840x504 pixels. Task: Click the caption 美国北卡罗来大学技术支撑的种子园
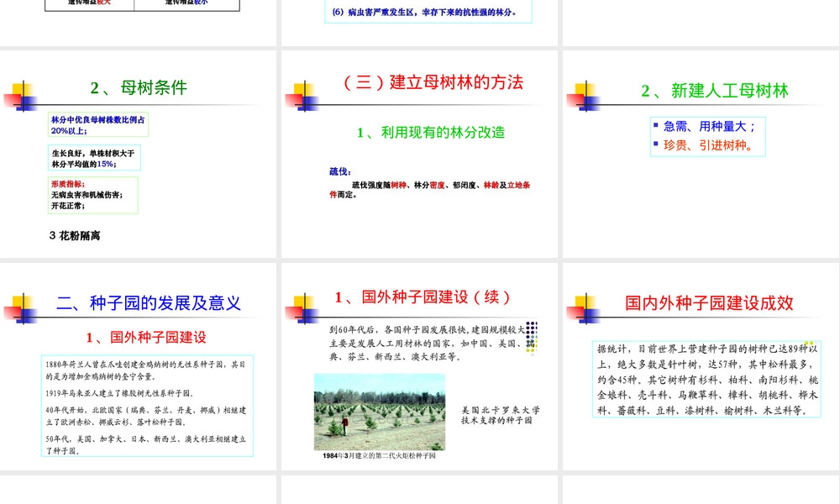point(501,415)
